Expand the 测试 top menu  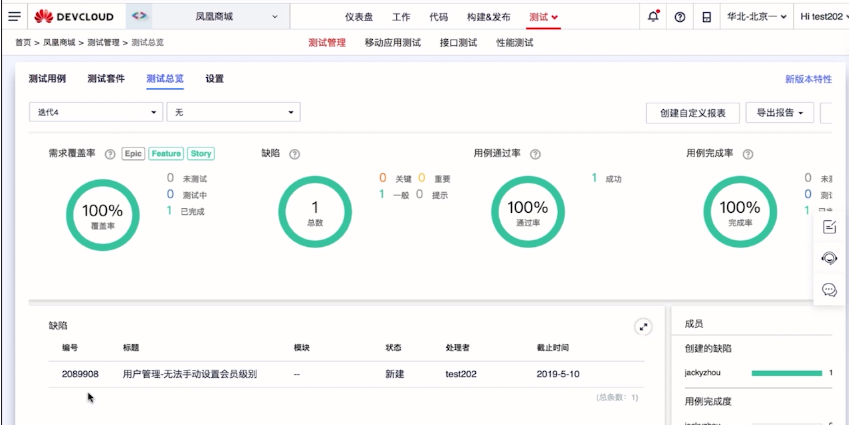(x=543, y=17)
